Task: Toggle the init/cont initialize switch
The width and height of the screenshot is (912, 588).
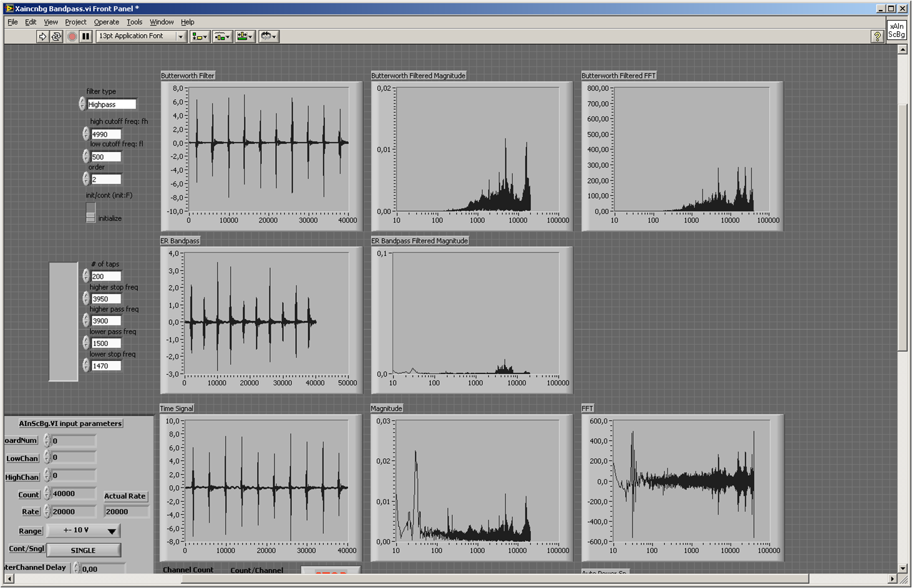Action: (x=91, y=213)
